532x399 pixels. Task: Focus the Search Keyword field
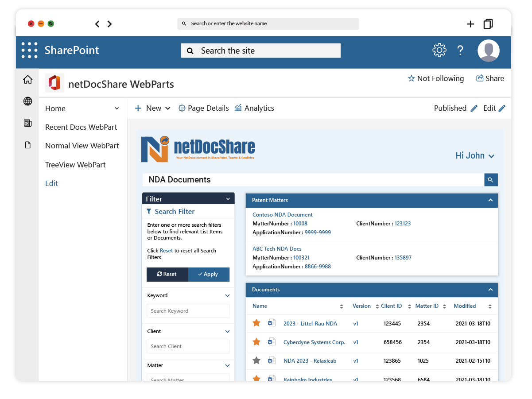click(188, 311)
